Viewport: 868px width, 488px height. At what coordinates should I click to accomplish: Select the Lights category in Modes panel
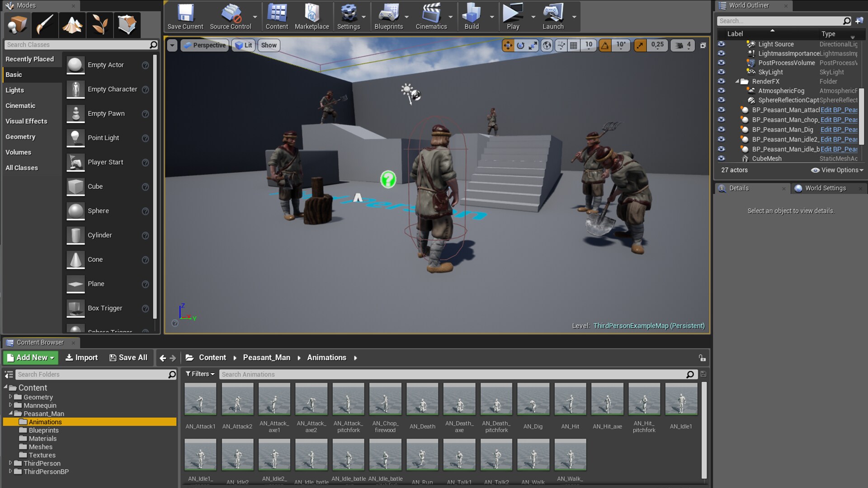pos(14,90)
